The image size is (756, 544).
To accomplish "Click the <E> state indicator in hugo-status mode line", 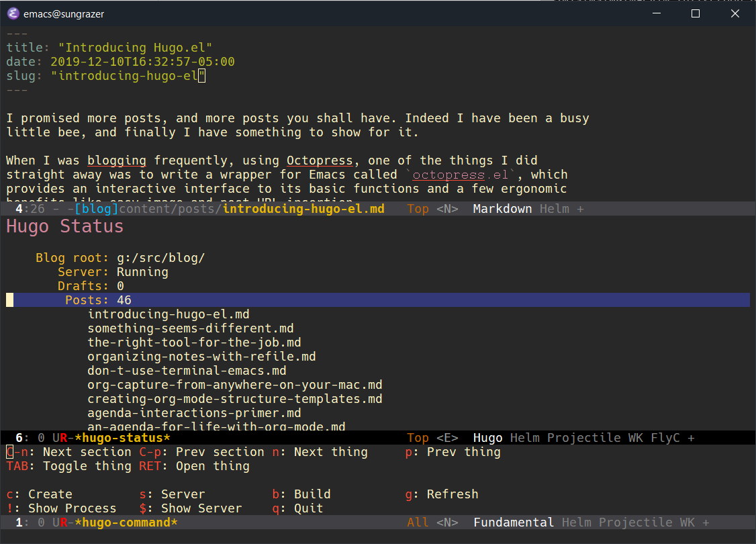I will (x=447, y=438).
